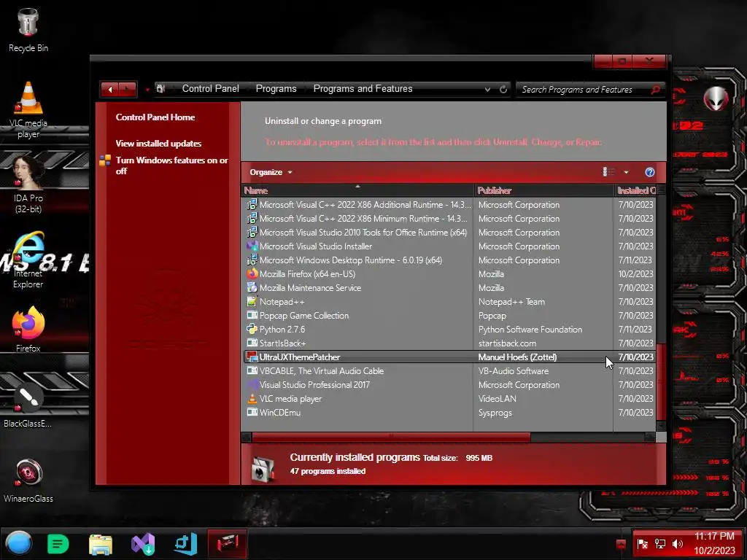Sort list by Publisher column header
747x560 pixels.
[544, 190]
